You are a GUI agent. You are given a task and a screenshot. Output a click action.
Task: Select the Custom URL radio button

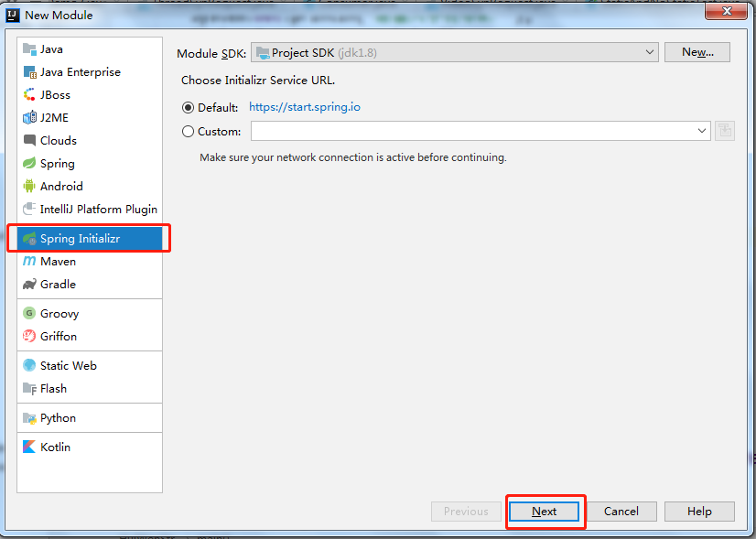click(188, 131)
